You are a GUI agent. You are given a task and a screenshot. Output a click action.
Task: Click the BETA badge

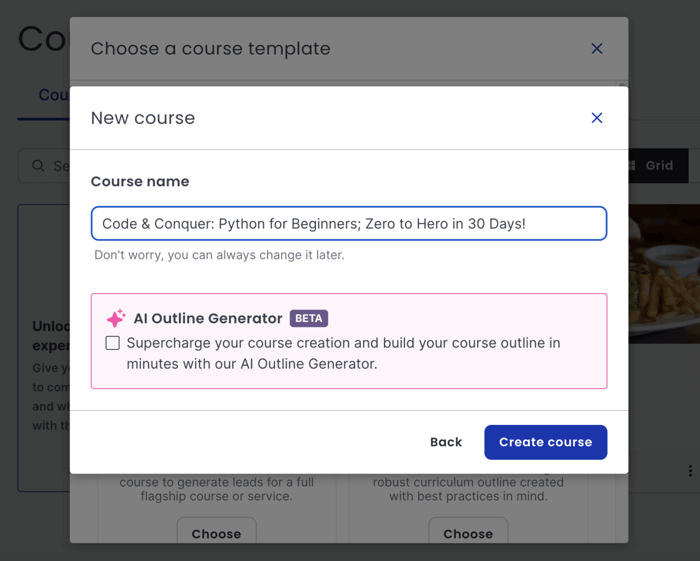pyautogui.click(x=309, y=318)
